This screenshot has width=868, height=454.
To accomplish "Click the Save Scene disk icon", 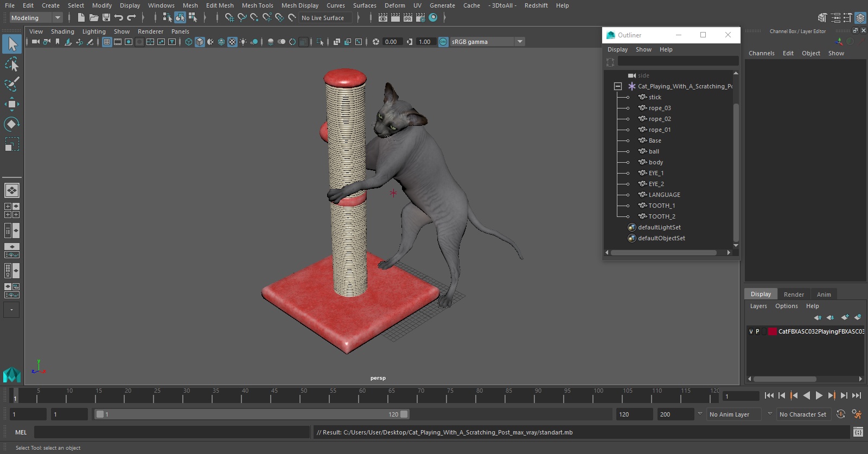I will [106, 18].
